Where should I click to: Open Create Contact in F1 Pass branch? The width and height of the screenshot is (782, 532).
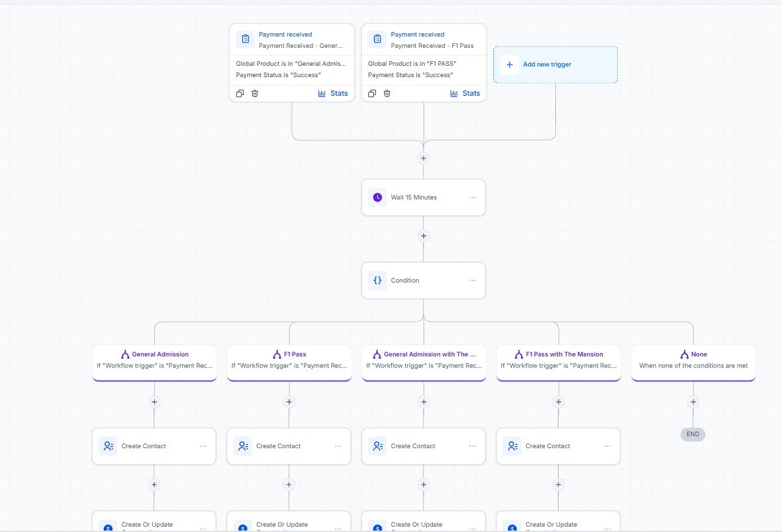click(x=289, y=446)
